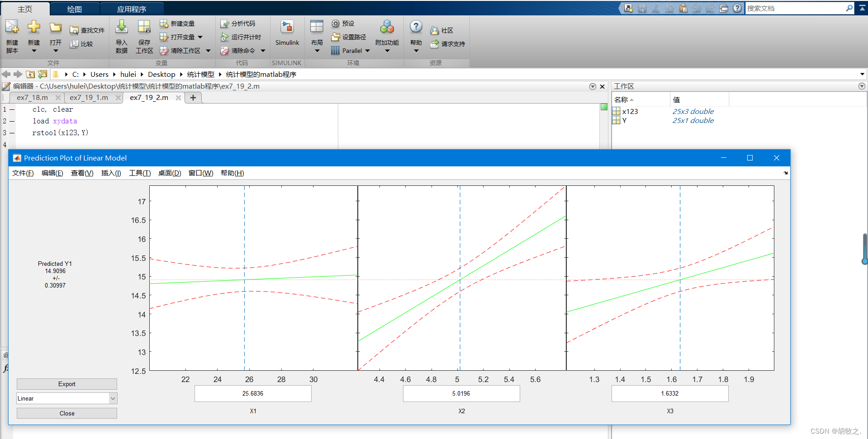Viewport: 868px width, 439px height.
Task: Click Find Files (查找文件)
Action: pos(87,30)
